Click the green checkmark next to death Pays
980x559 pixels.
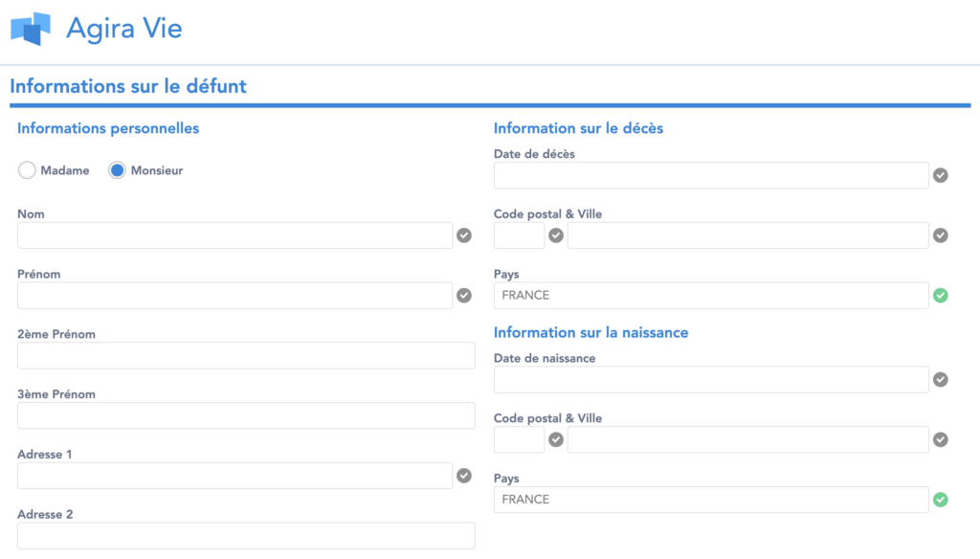pos(941,295)
